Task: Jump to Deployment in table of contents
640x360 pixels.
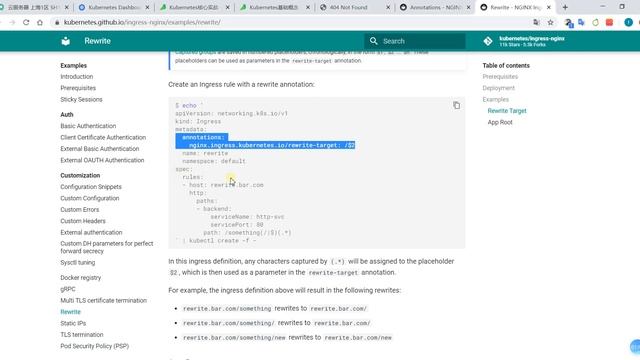Action: [x=498, y=88]
